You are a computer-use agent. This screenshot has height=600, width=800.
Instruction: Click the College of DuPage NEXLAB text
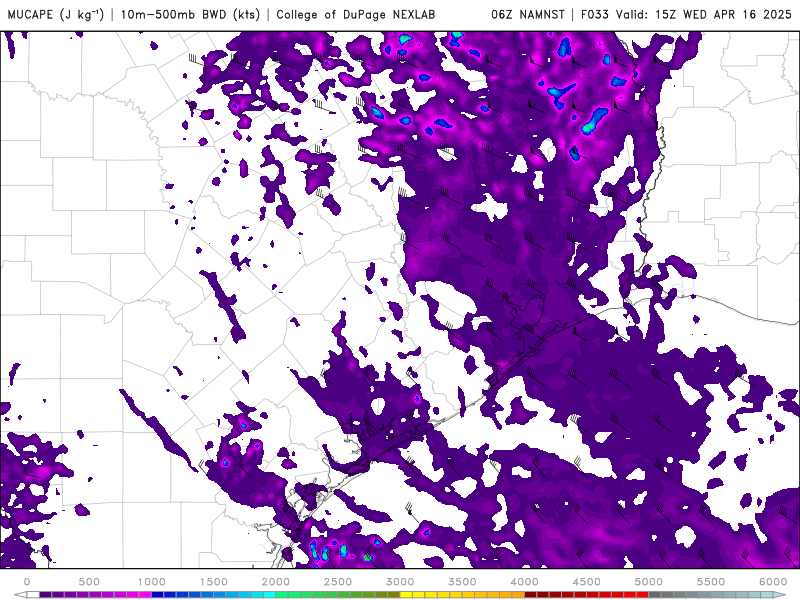[356, 14]
